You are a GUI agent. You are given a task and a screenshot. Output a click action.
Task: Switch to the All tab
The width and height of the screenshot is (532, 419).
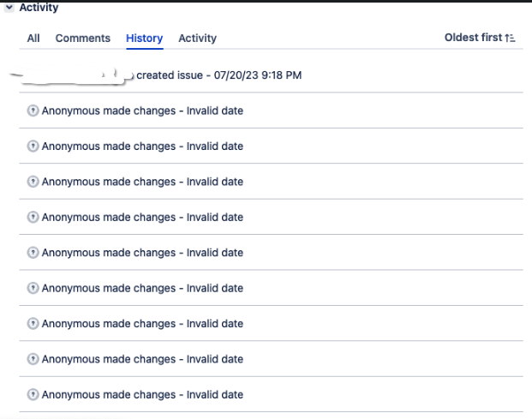coord(33,38)
